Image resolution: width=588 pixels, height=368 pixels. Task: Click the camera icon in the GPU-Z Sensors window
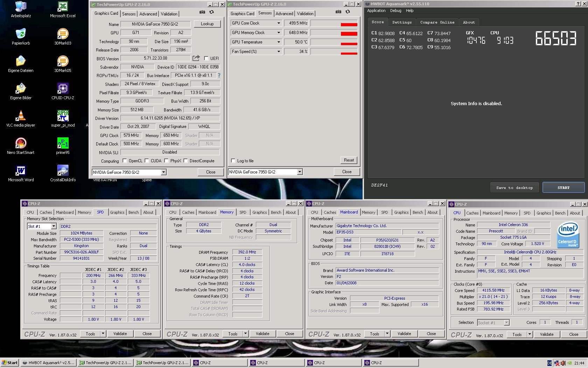tap(338, 12)
